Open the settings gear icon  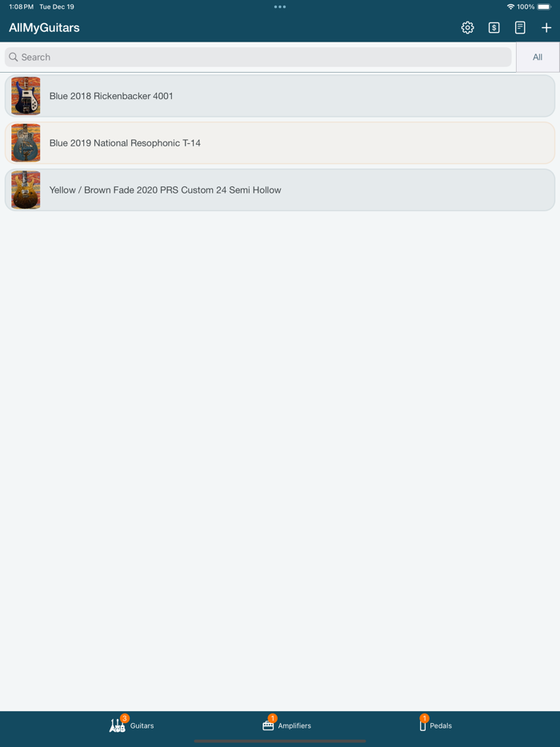pyautogui.click(x=467, y=28)
